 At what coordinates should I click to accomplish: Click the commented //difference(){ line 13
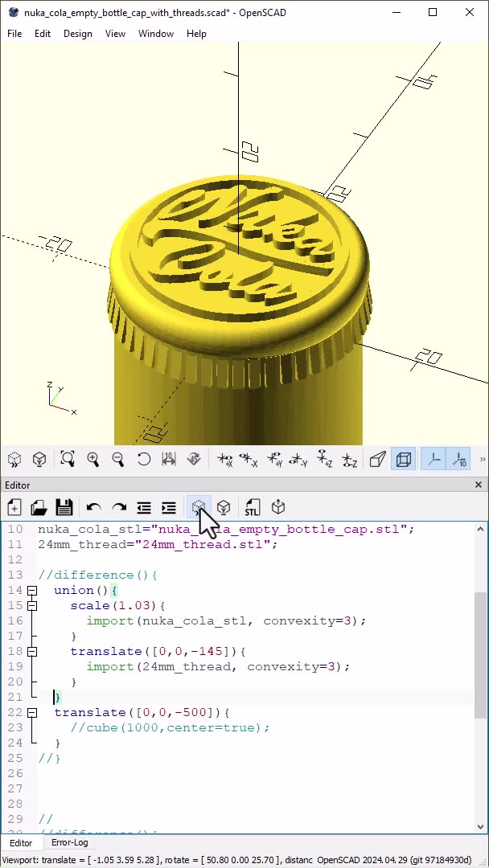click(x=98, y=575)
